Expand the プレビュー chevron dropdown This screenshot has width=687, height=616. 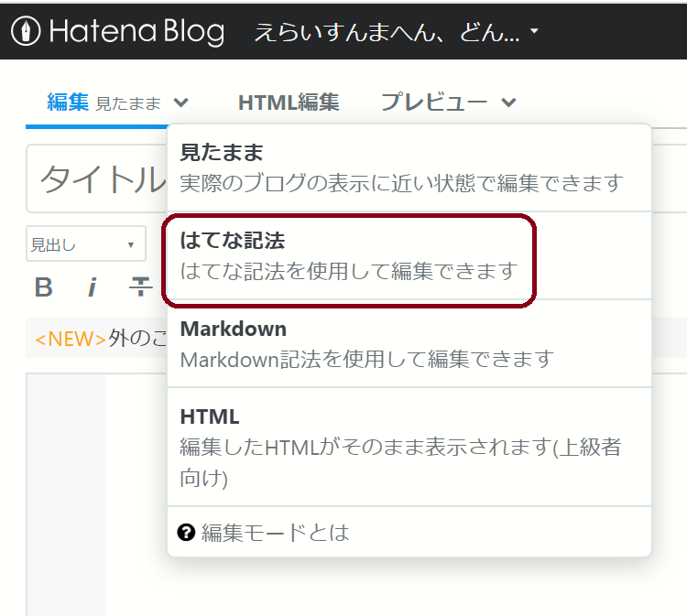(508, 103)
